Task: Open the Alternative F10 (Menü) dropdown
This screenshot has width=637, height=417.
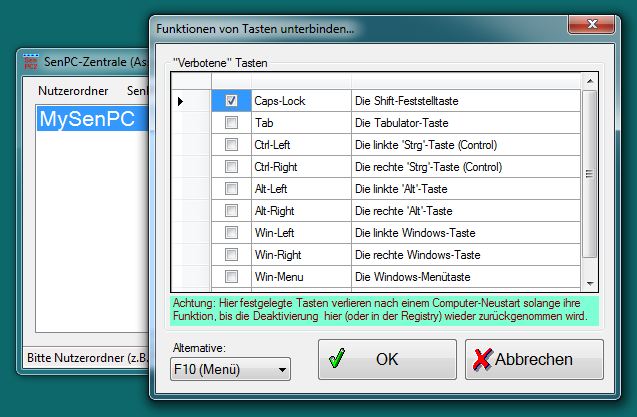Action: [x=282, y=371]
